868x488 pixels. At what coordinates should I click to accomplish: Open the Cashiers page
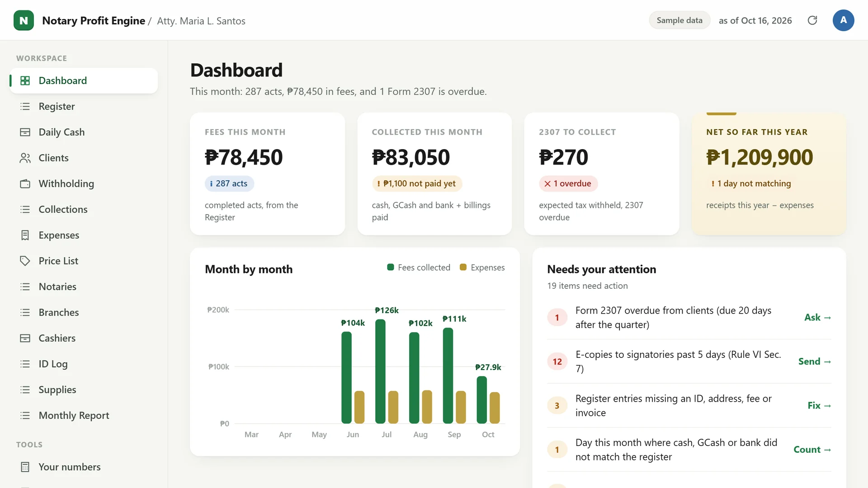84,338
